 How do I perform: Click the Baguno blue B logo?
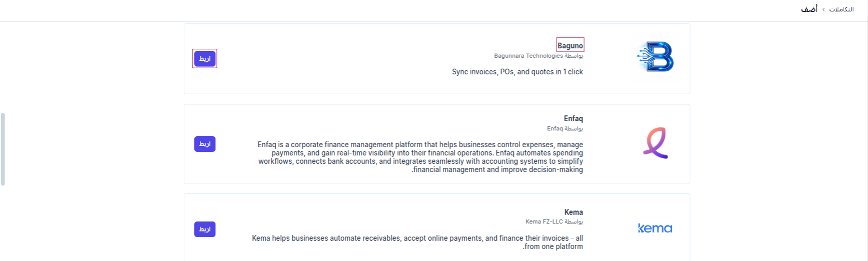(x=655, y=57)
